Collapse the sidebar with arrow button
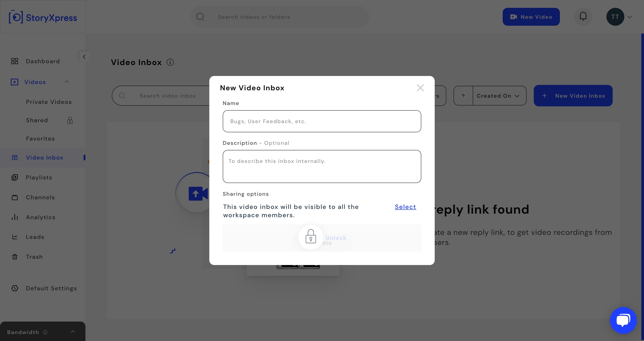The image size is (644, 341). [x=84, y=57]
